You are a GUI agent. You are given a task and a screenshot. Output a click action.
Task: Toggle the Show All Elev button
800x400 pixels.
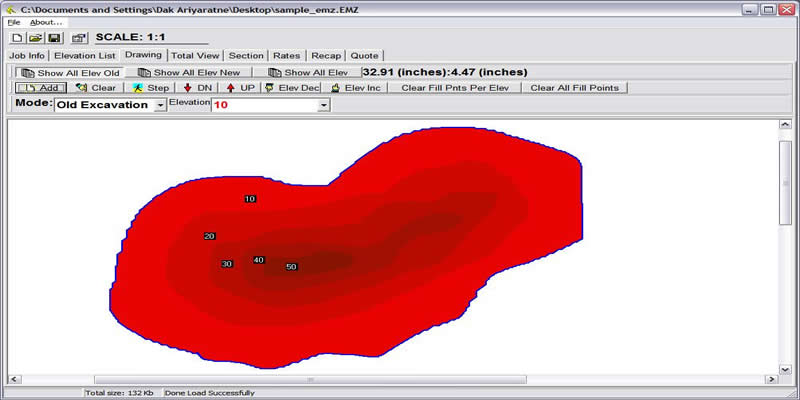[x=307, y=73]
